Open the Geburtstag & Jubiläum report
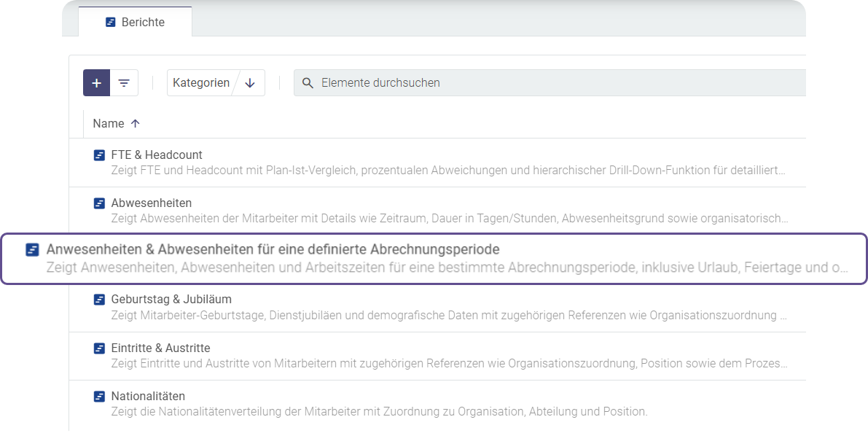This screenshot has height=433, width=868. click(171, 300)
